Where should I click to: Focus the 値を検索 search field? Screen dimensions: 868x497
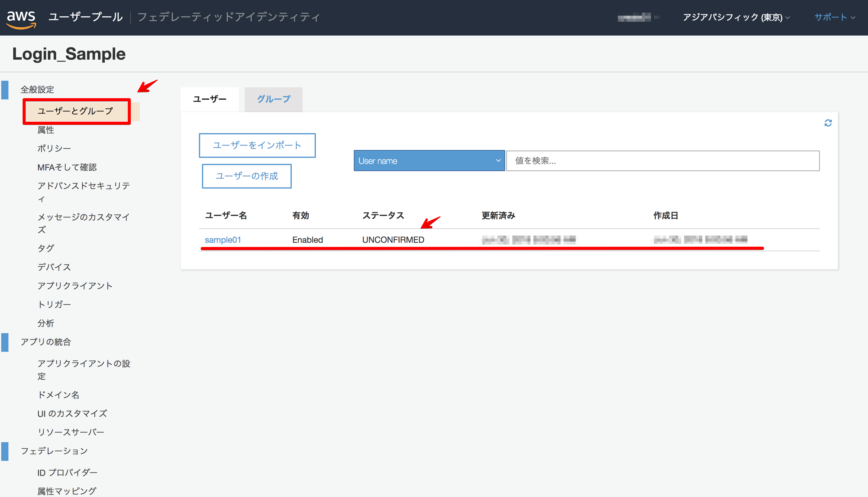pos(663,161)
